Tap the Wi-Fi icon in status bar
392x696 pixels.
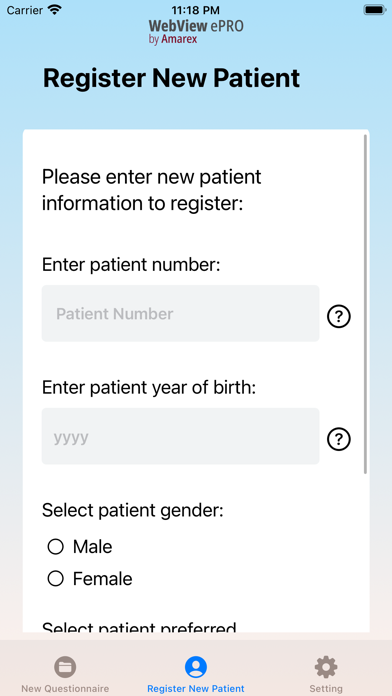[55, 10]
